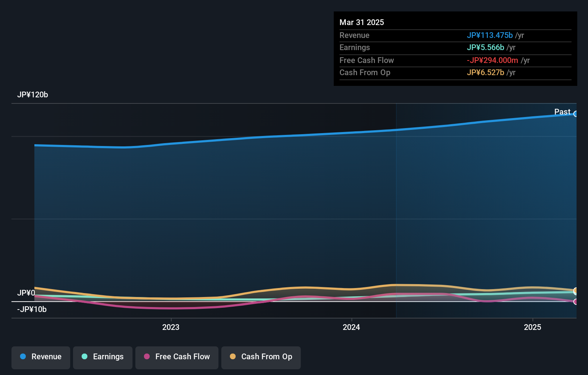Click the -JP¥294.000m free cash flow value
Screen dimensions: 588x375
[492, 60]
